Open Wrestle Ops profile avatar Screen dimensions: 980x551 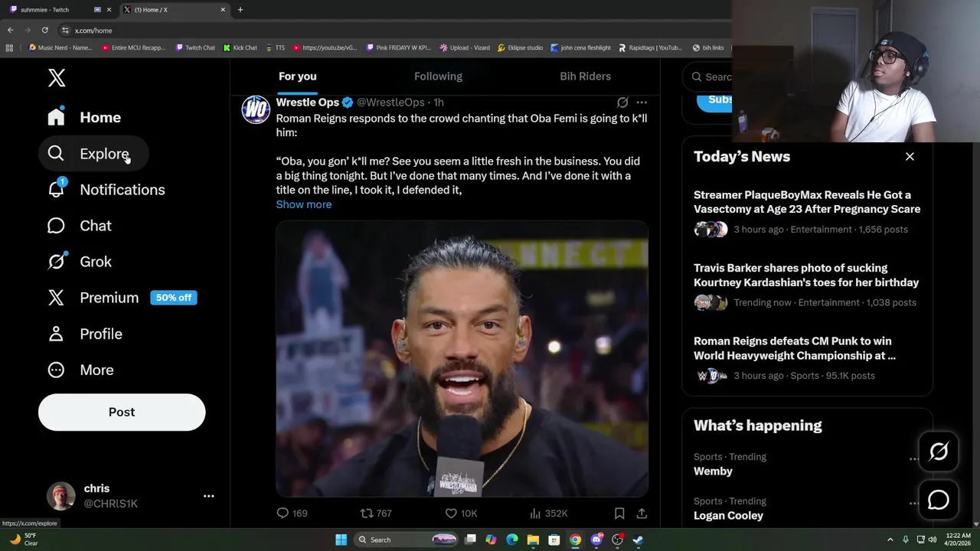[x=256, y=110]
